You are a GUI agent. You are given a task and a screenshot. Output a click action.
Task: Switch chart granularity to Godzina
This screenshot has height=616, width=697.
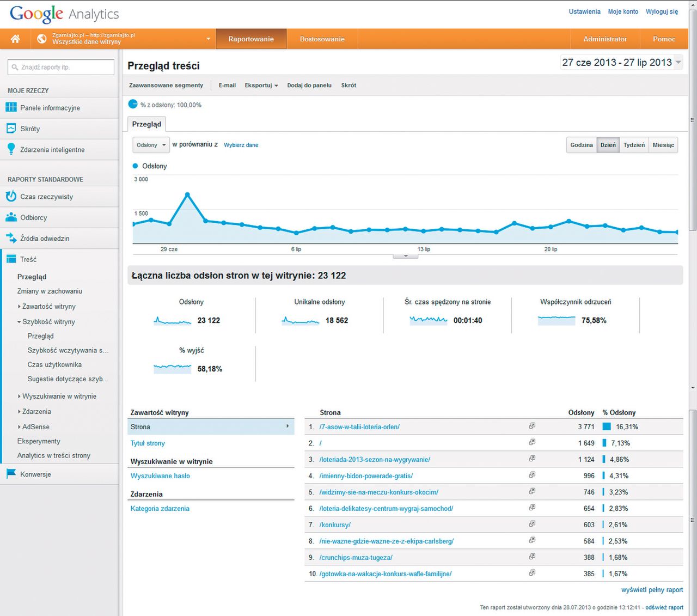click(x=582, y=145)
